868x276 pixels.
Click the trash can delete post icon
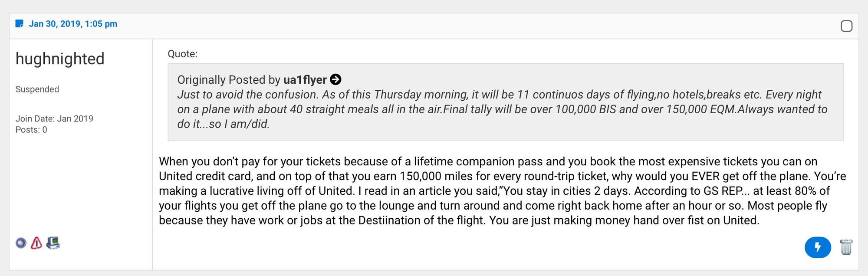pyautogui.click(x=846, y=247)
